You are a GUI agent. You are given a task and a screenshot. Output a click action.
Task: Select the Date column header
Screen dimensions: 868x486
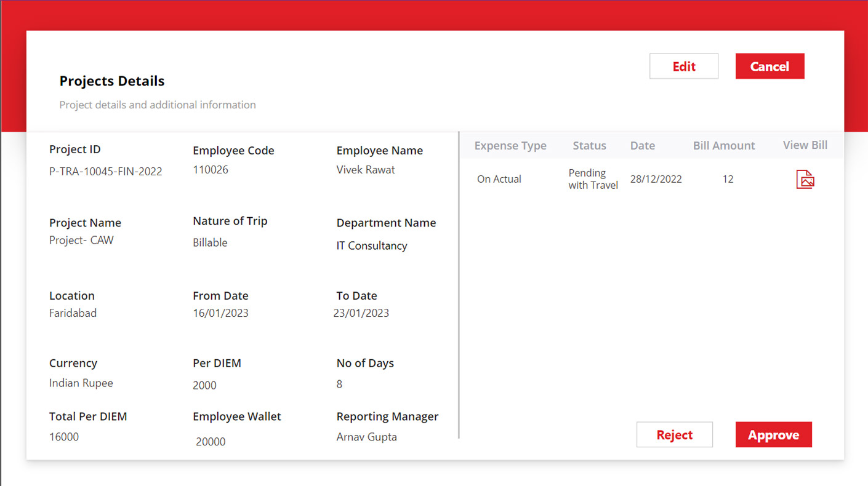pos(643,146)
